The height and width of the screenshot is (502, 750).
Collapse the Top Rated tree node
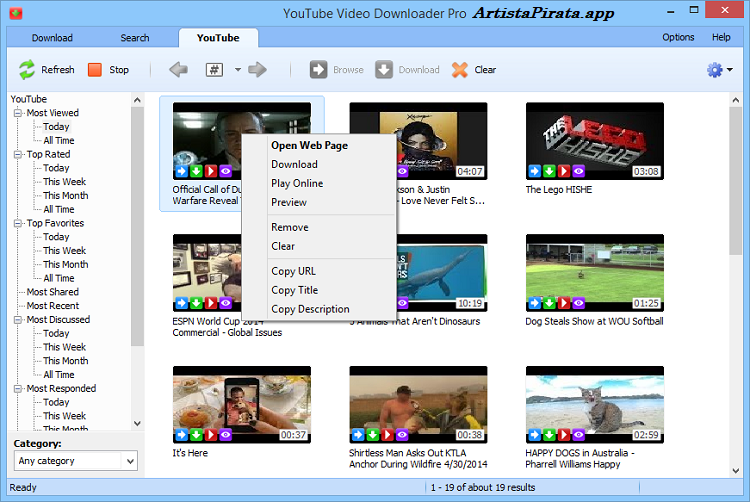pyautogui.click(x=18, y=155)
